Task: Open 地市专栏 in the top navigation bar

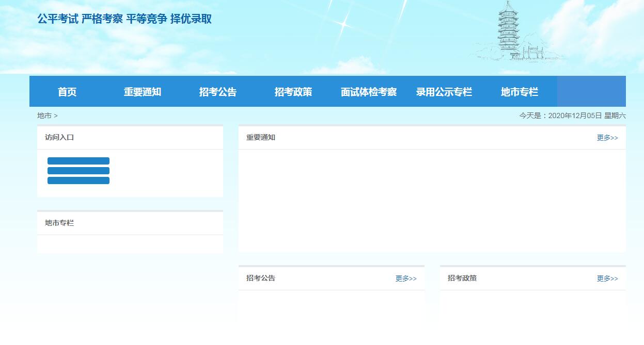Action: tap(520, 92)
